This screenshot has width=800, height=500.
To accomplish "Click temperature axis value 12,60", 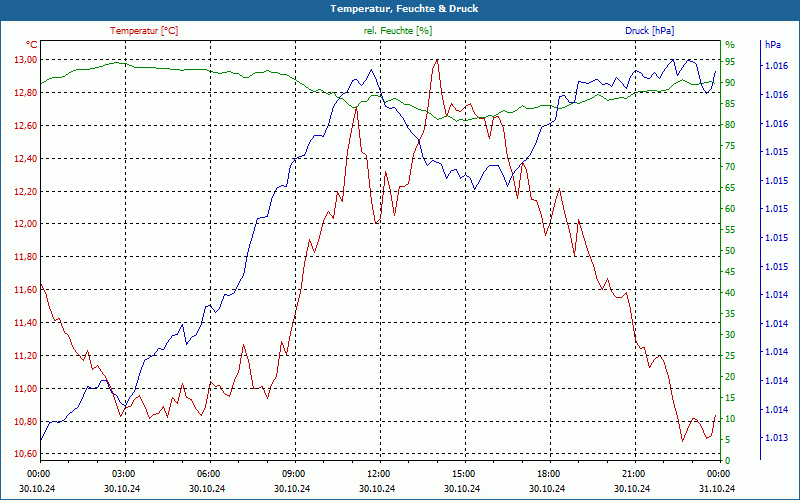I will pyautogui.click(x=24, y=126).
